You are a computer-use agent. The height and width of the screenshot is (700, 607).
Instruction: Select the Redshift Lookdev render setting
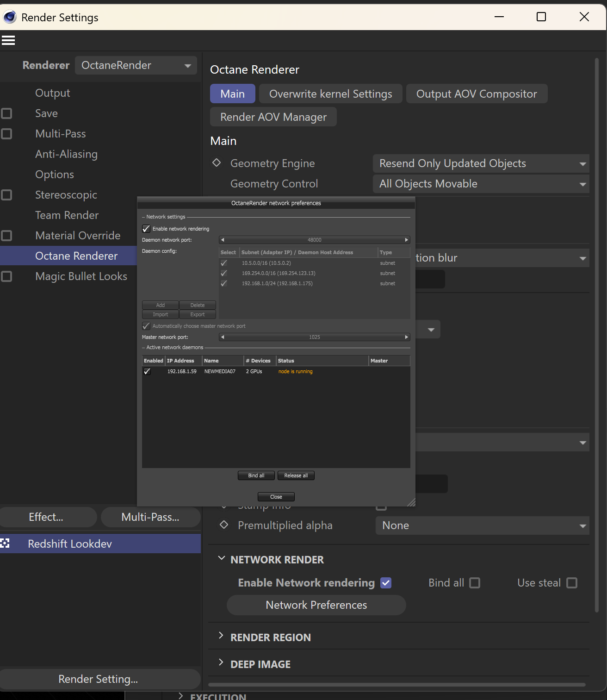tap(100, 544)
